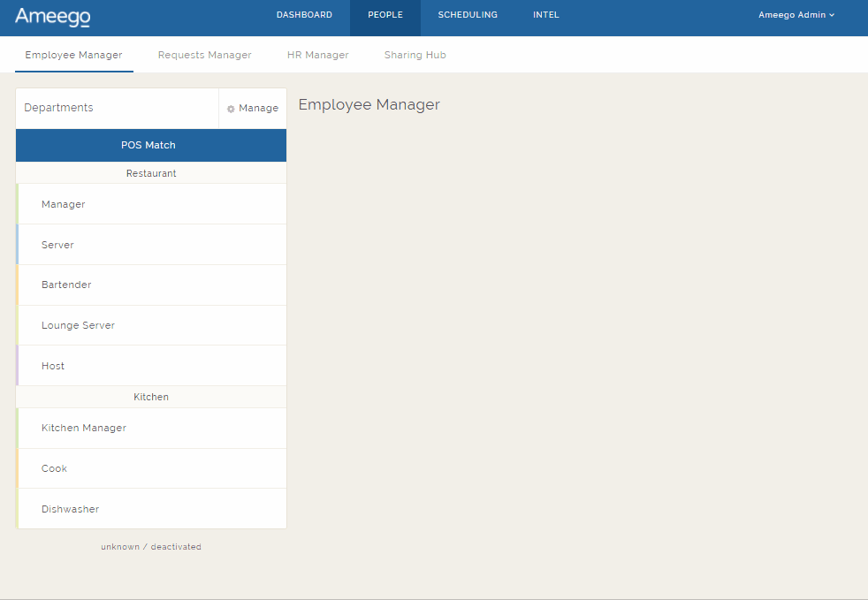Show deactivated employees

pyautogui.click(x=176, y=546)
